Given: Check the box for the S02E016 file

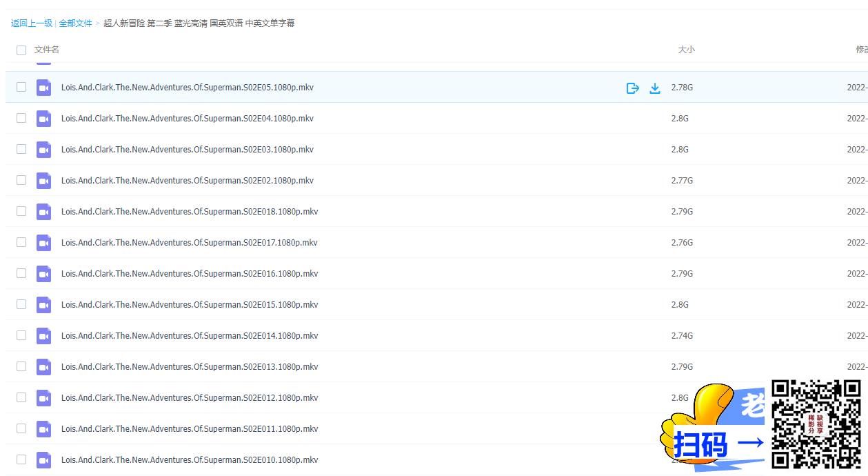Looking at the screenshot, I should 21,273.
